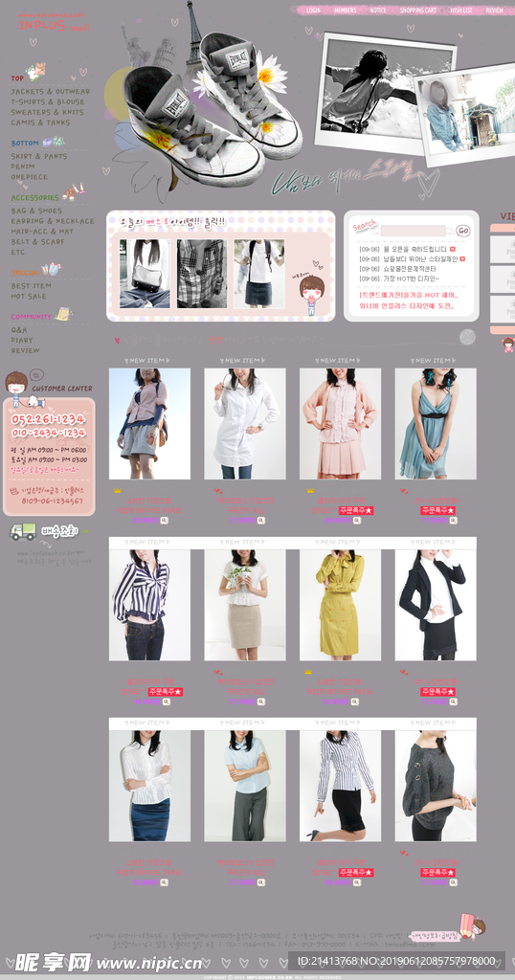Image resolution: width=515 pixels, height=980 pixels.
Task: Open LOGIN from the top navigation
Action: [314, 10]
